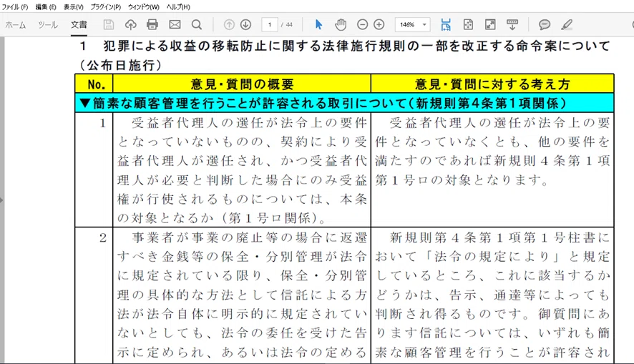Open the プラグイン(P) menu
This screenshot has height=364, width=634.
click(105, 7)
